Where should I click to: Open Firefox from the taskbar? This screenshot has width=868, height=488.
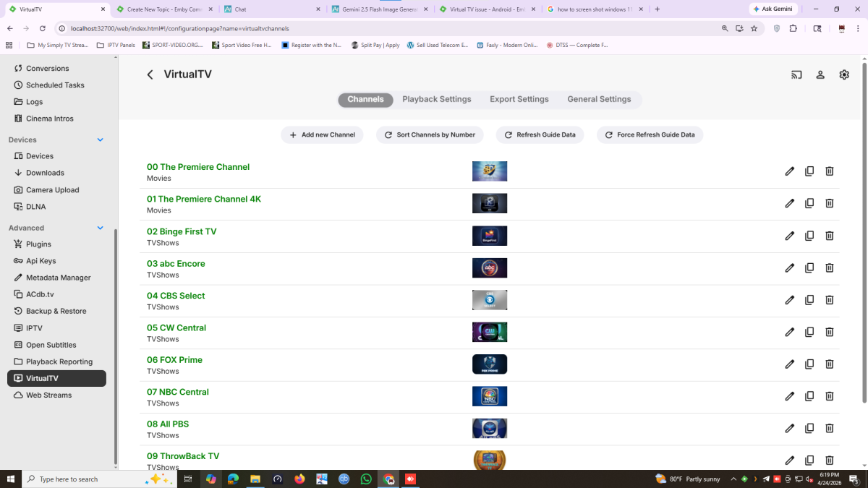[299, 479]
